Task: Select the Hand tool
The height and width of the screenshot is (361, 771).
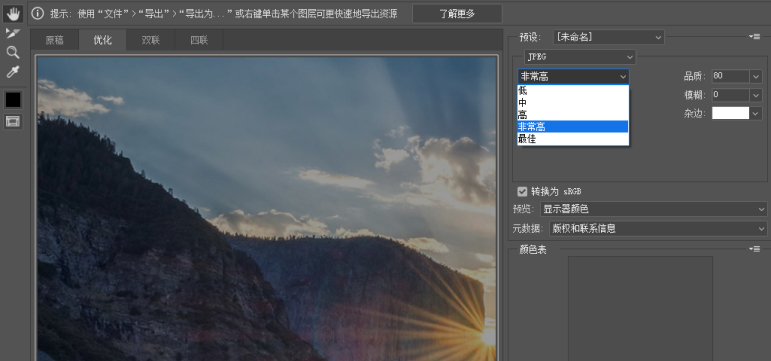Action: coord(13,14)
